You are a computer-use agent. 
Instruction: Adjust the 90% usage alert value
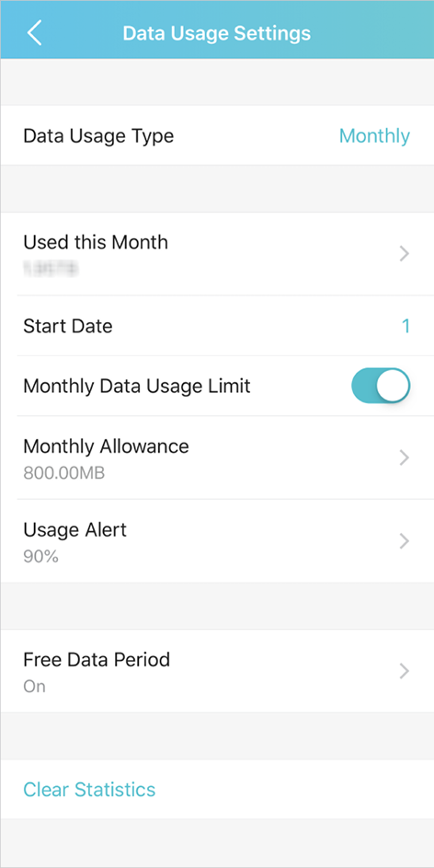pyautogui.click(x=40, y=556)
